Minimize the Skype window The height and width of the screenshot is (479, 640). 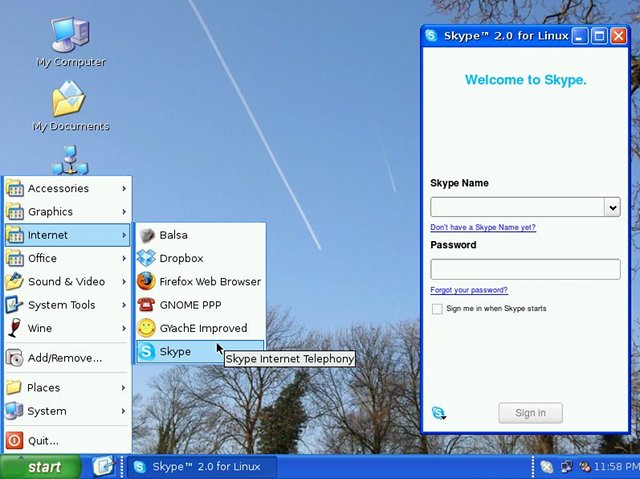point(580,36)
